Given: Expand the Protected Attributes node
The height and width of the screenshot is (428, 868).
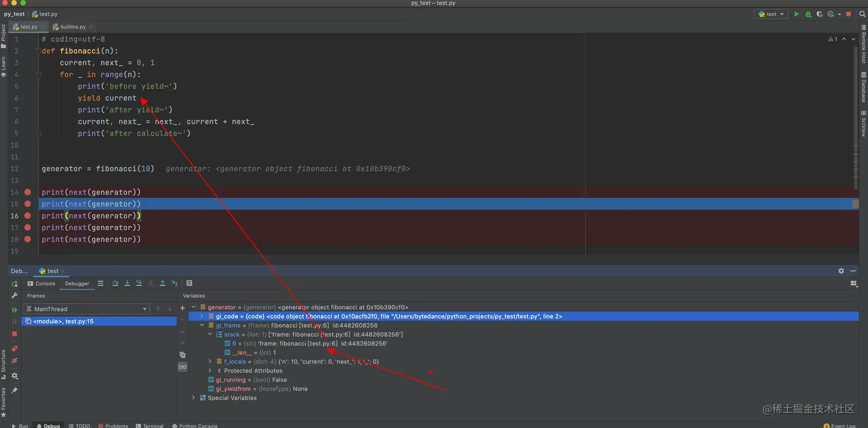Looking at the screenshot, I should click(x=210, y=371).
